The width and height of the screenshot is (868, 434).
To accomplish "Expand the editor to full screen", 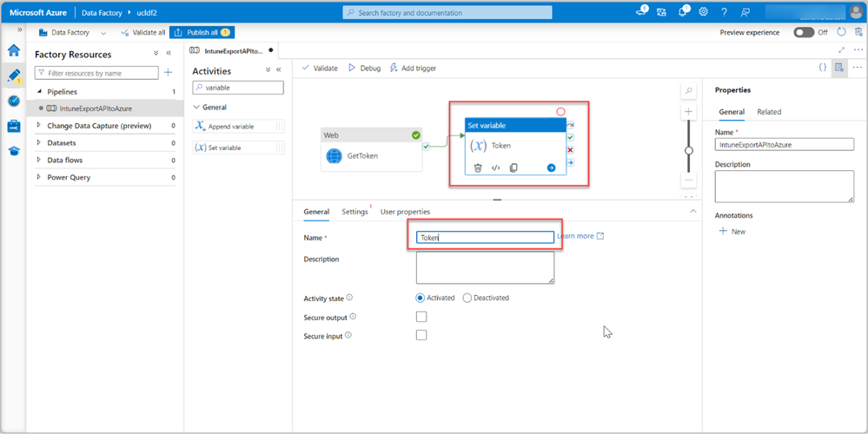I will (x=841, y=49).
